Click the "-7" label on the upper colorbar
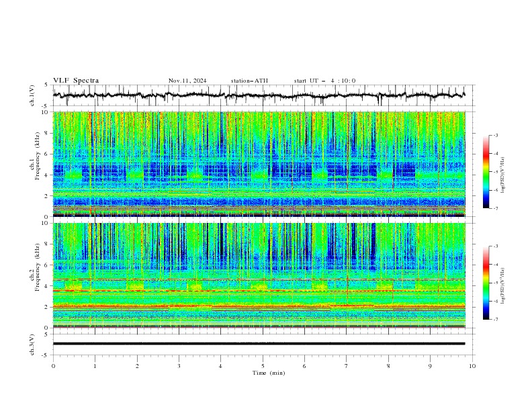The image size is (532, 411). point(495,208)
